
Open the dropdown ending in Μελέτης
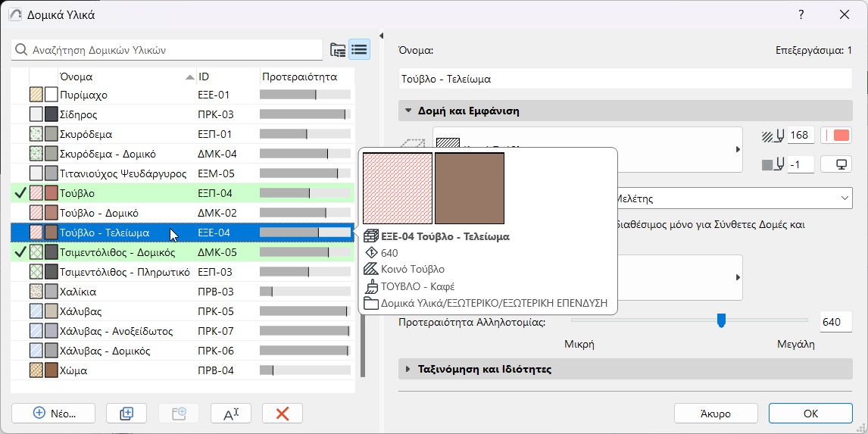pyautogui.click(x=845, y=198)
